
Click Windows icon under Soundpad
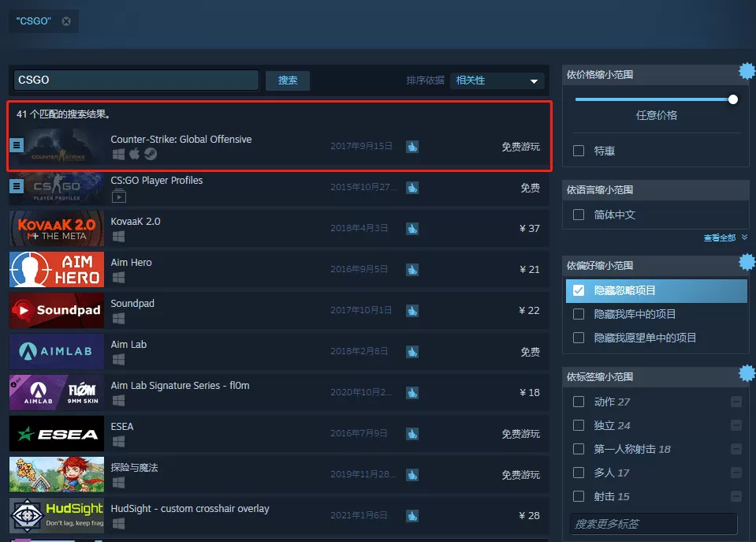tap(118, 319)
